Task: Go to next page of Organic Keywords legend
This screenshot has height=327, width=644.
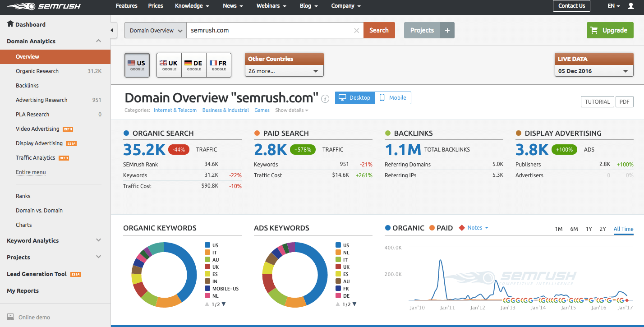Action: click(x=224, y=304)
